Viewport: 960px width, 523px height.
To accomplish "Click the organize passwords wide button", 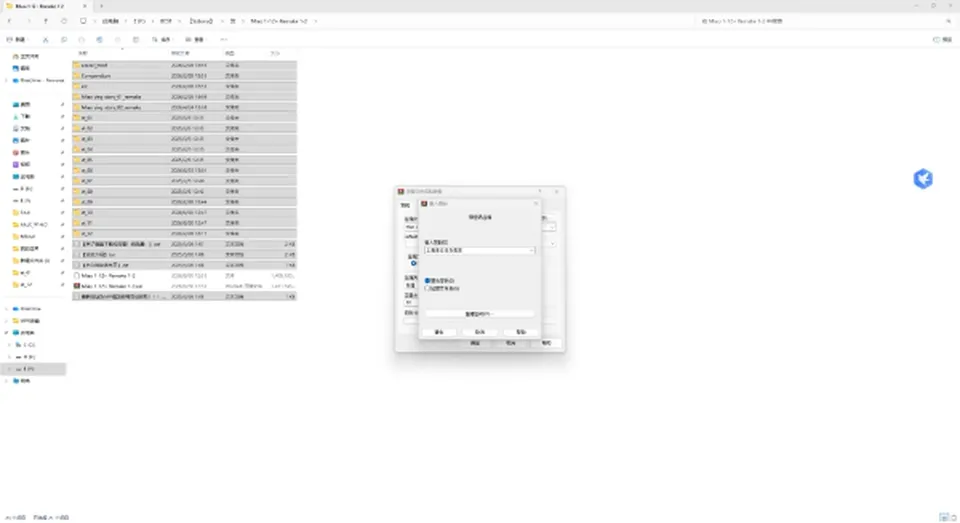I will [479, 314].
